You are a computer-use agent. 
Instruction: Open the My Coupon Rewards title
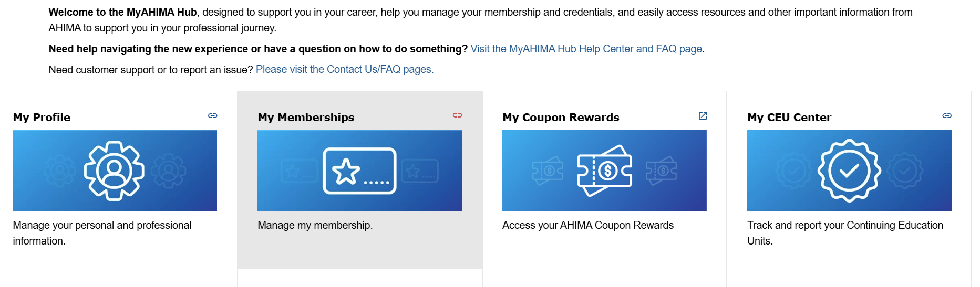point(561,118)
